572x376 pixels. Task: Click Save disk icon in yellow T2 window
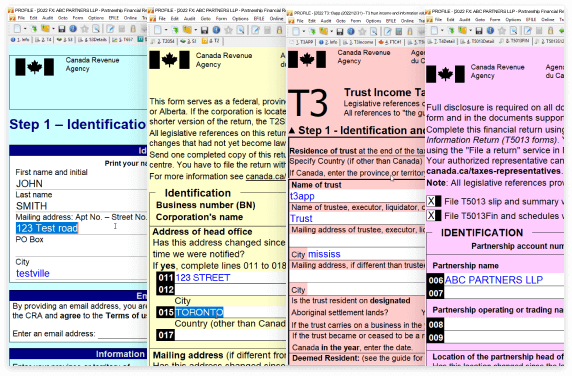pos(205,30)
